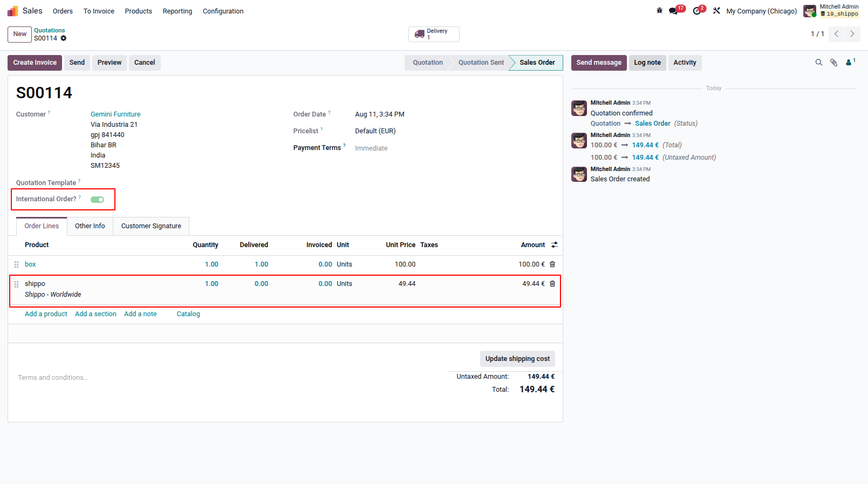868x484 pixels.
Task: Open the column settings adjuster
Action: (x=554, y=245)
